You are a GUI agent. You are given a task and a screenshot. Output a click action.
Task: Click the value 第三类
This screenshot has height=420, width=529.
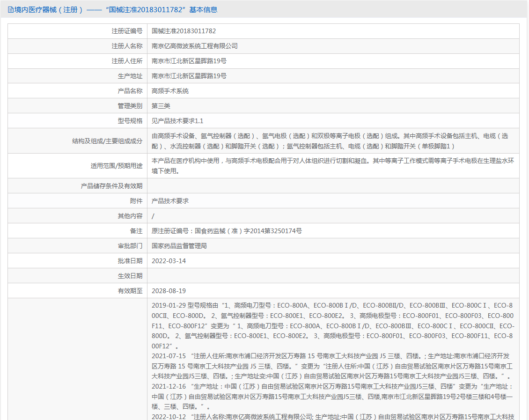click(x=161, y=106)
